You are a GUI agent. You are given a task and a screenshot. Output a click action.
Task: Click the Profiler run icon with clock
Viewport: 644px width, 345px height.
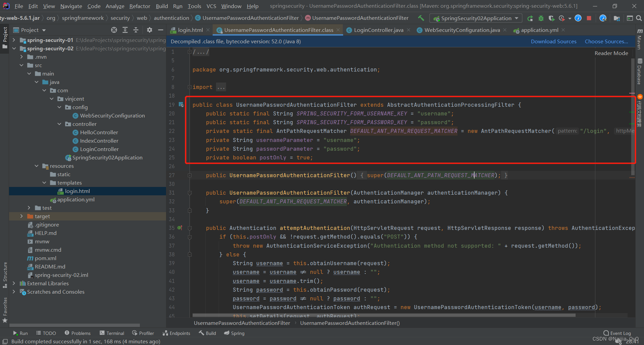click(561, 18)
